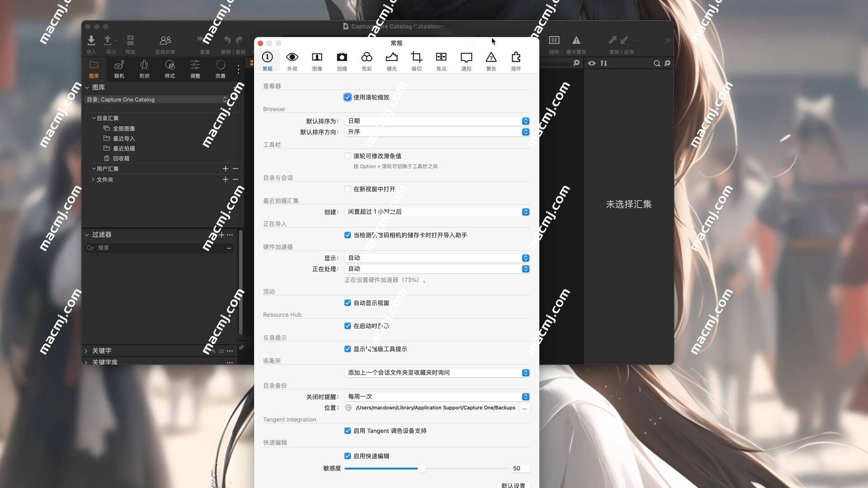This screenshot has width=868, height=488.
Task: Remove a folder with 文件夹 minus button
Action: pyautogui.click(x=236, y=179)
